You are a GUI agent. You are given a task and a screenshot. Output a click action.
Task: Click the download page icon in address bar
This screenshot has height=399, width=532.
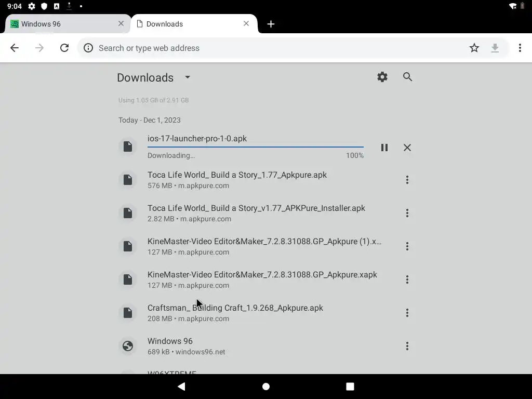495,48
